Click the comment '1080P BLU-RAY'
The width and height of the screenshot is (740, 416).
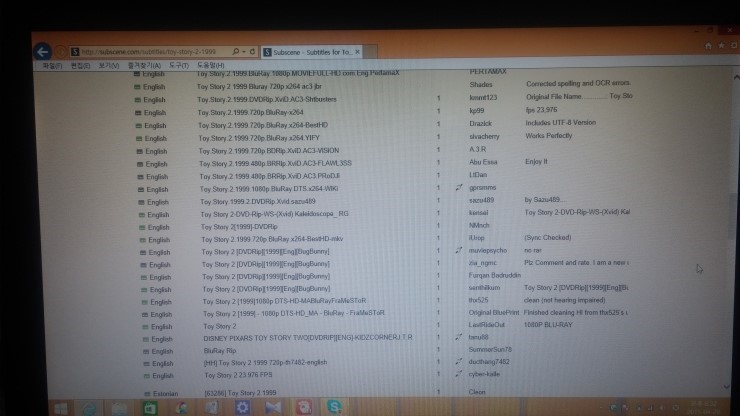(x=548, y=325)
